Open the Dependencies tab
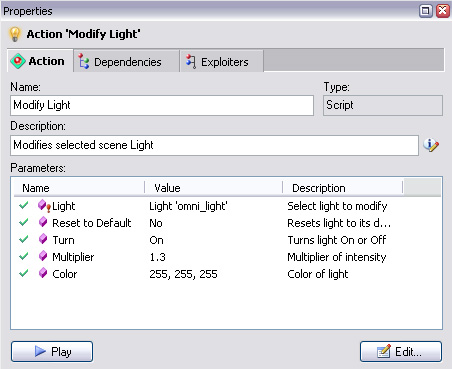452x369 pixels. (127, 62)
